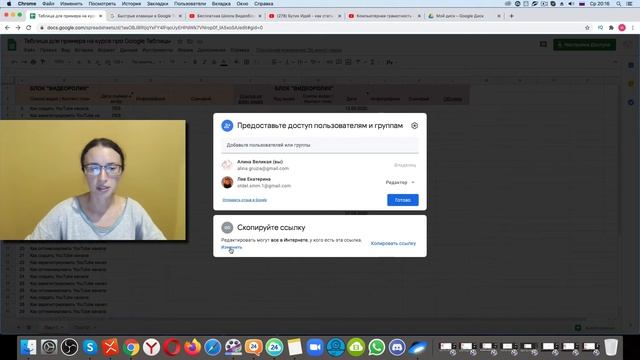
Task: Open WhatsApp from the dock
Action: 376,347
